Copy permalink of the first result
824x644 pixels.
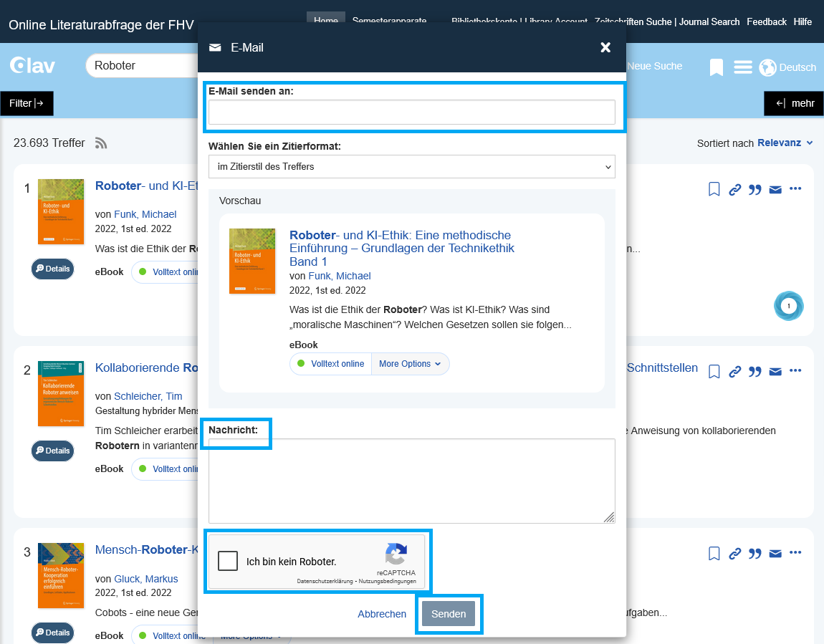734,190
